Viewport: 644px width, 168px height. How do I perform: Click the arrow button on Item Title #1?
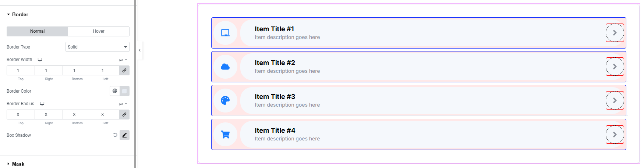tap(615, 33)
